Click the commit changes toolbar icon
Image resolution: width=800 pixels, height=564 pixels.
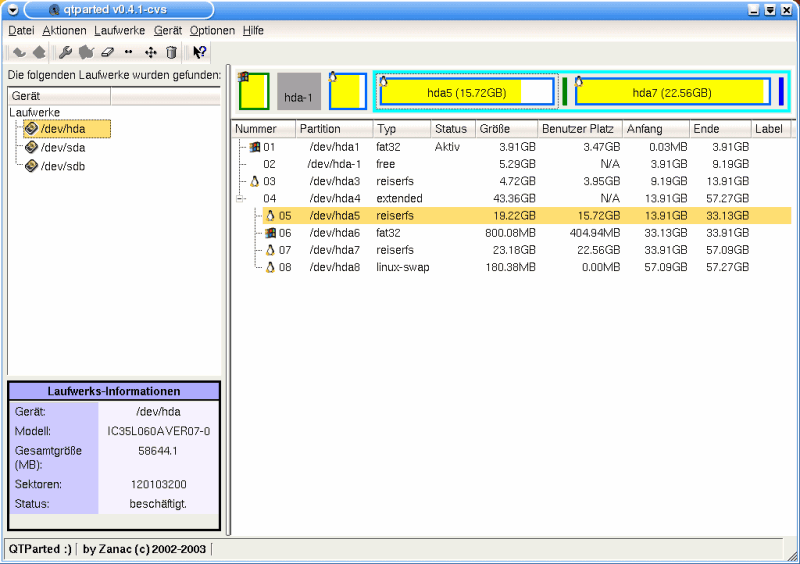(39, 52)
